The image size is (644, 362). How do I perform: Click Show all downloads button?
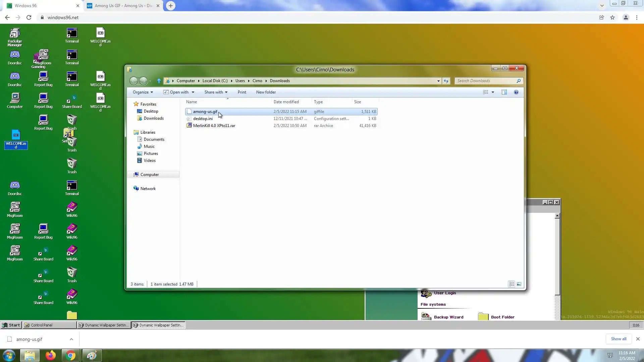pyautogui.click(x=619, y=339)
